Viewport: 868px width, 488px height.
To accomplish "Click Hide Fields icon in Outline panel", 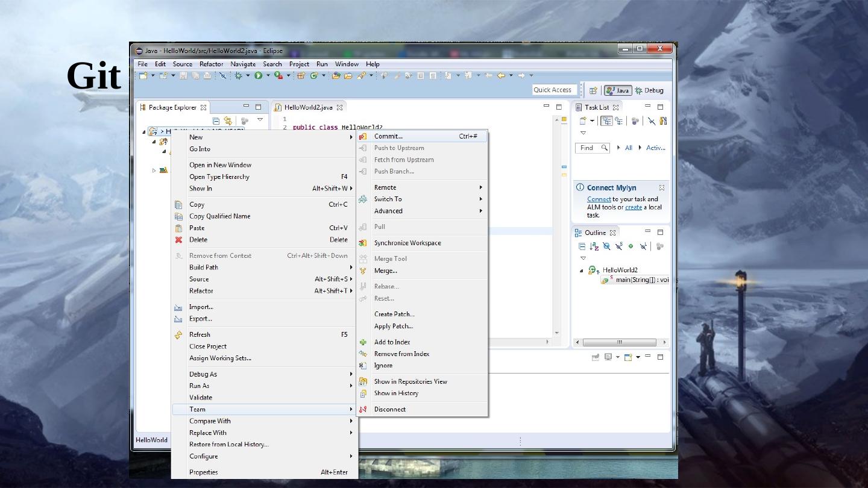I will tap(606, 246).
